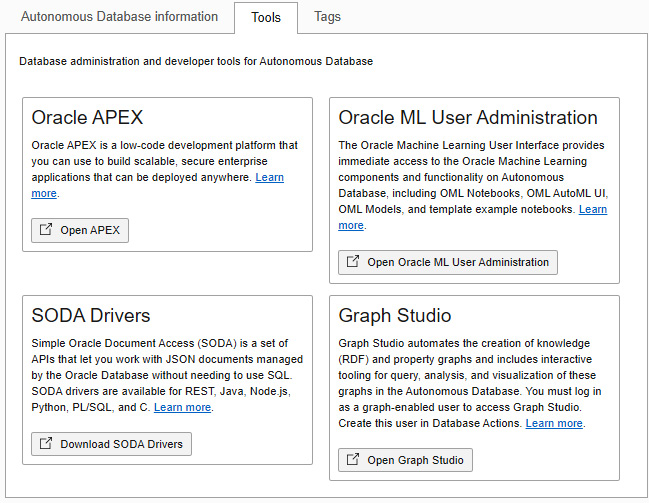649x503 pixels.
Task: Click 'Database administration and developer tools' description
Action: [196, 61]
